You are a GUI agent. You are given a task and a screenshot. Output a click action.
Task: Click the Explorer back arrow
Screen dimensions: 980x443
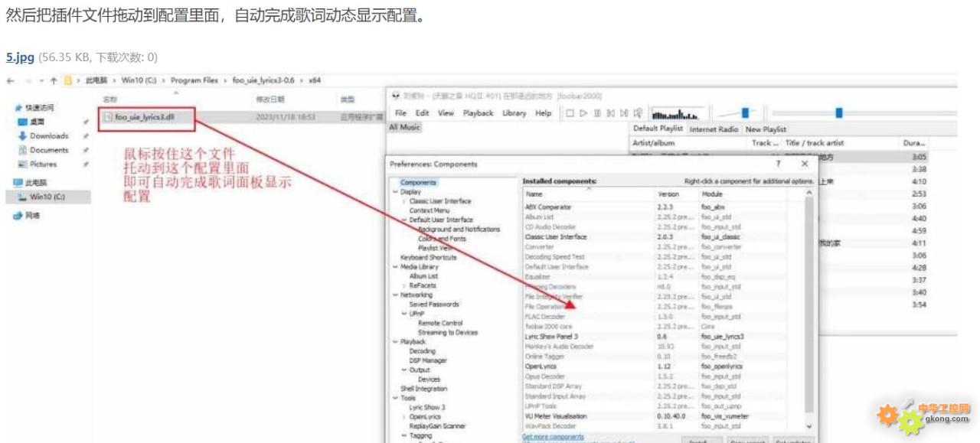pyautogui.click(x=10, y=80)
